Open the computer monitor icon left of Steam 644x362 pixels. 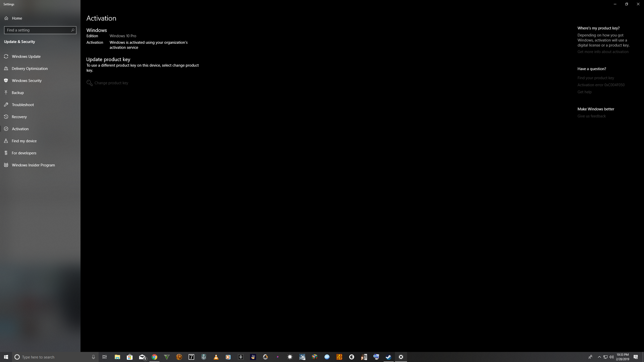[376, 357]
